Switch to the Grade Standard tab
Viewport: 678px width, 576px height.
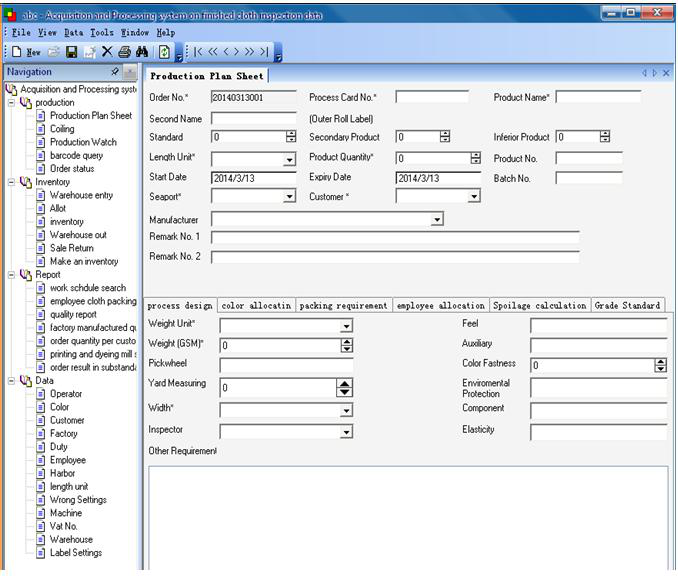pyautogui.click(x=627, y=305)
